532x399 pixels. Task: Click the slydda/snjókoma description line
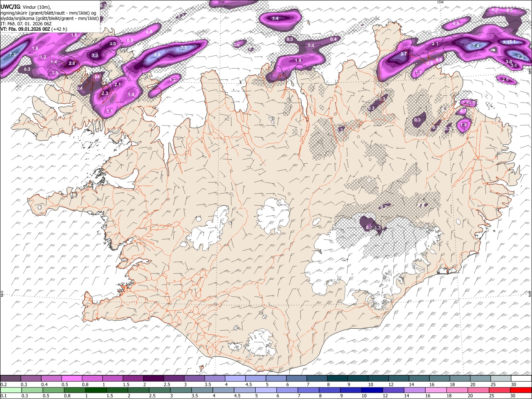(49, 18)
